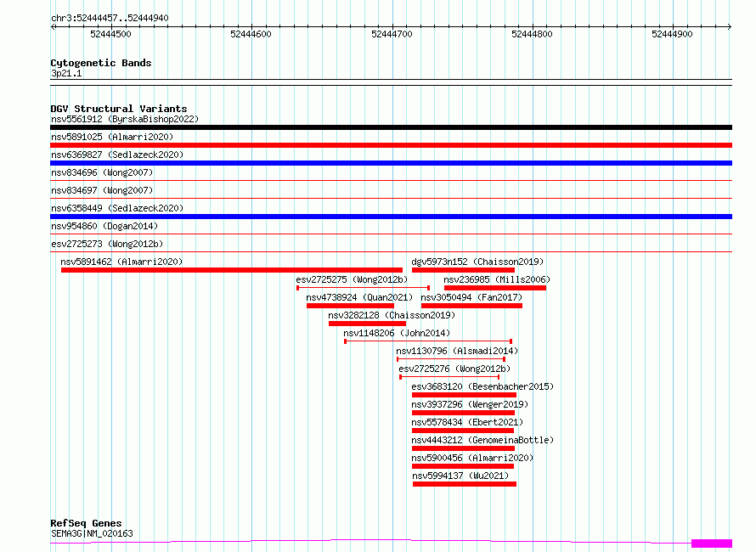Select esv2725276 (Wong2012b) label
The image size is (756, 552).
(454, 369)
